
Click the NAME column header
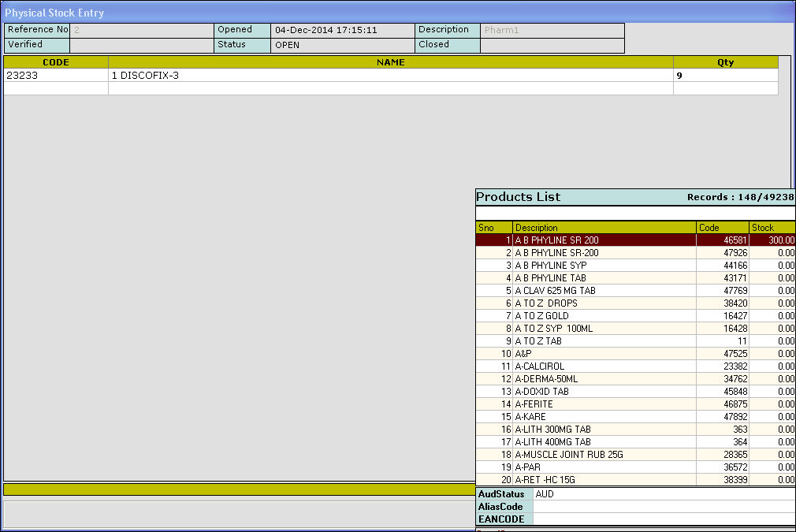click(391, 62)
